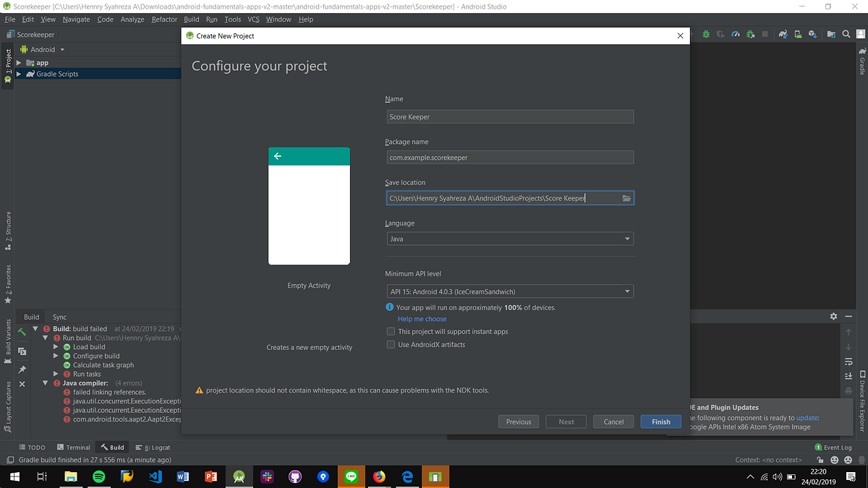Click the Debug app bug icon
868x488 pixels.
707,34
